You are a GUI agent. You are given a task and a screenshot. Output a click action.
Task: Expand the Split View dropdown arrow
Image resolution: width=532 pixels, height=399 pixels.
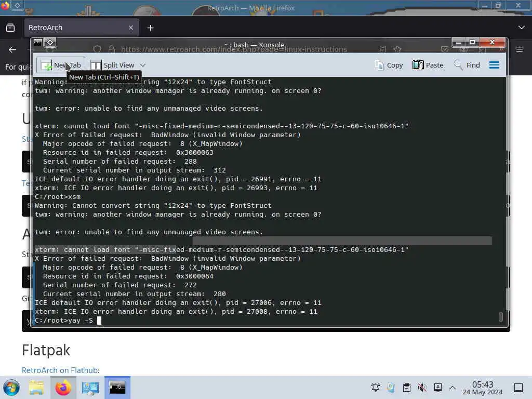(143, 65)
